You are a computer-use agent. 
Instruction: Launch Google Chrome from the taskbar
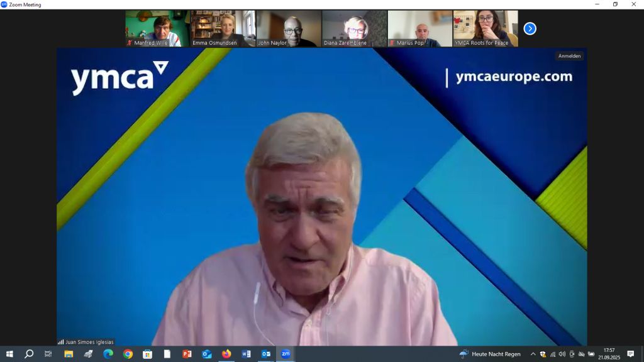pos(128,354)
